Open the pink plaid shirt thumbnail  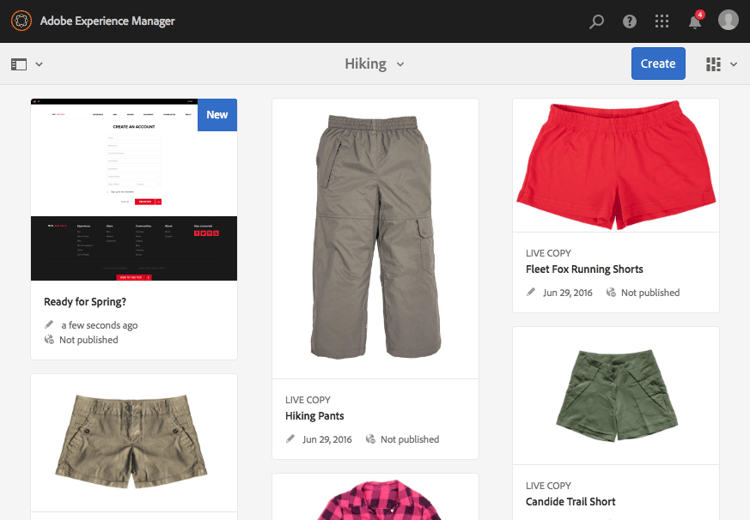point(375,497)
